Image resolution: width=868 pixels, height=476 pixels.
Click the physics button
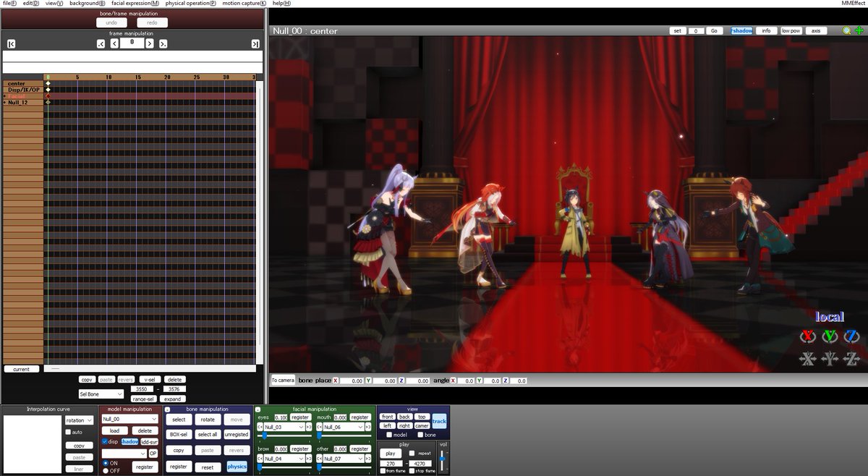click(x=237, y=467)
